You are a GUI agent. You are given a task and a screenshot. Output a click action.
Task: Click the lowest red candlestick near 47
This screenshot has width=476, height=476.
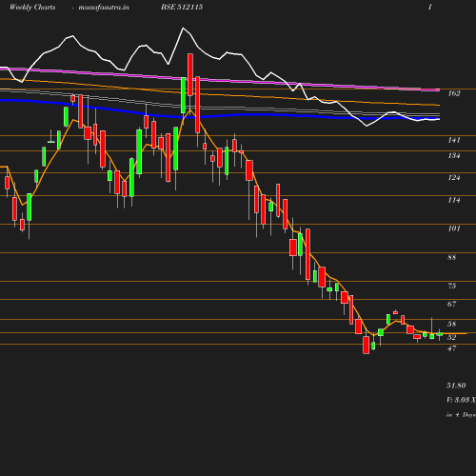click(x=367, y=345)
